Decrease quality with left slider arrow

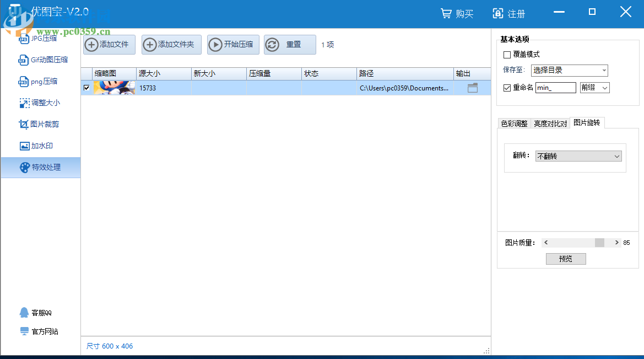coord(546,243)
